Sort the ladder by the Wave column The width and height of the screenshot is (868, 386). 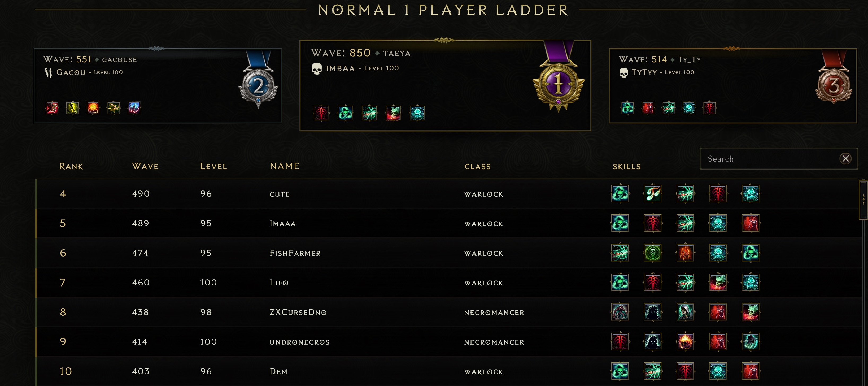(x=145, y=166)
